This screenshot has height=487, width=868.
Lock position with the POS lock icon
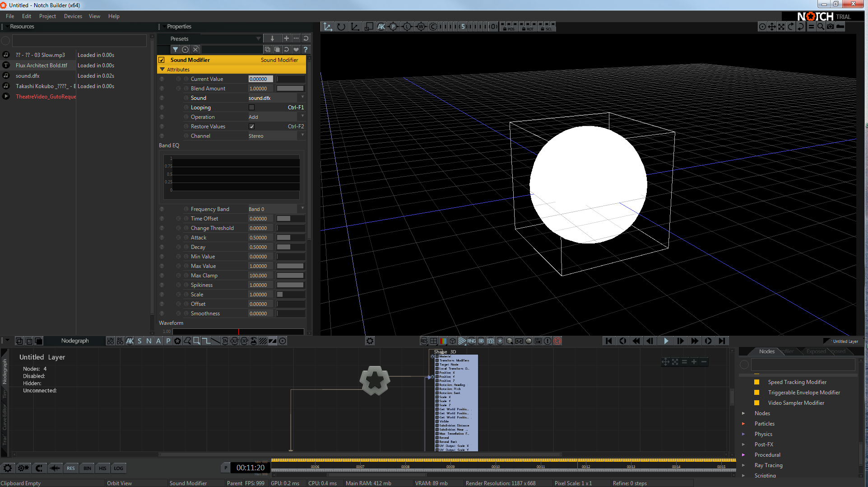(x=510, y=27)
